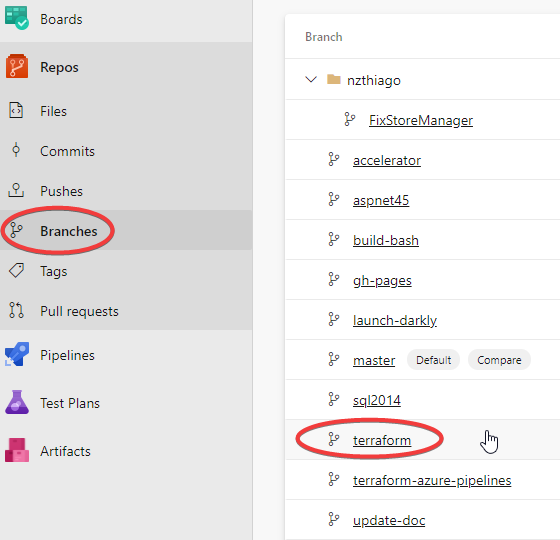Open the FixStoreManager branch
The width and height of the screenshot is (560, 540).
(x=421, y=120)
